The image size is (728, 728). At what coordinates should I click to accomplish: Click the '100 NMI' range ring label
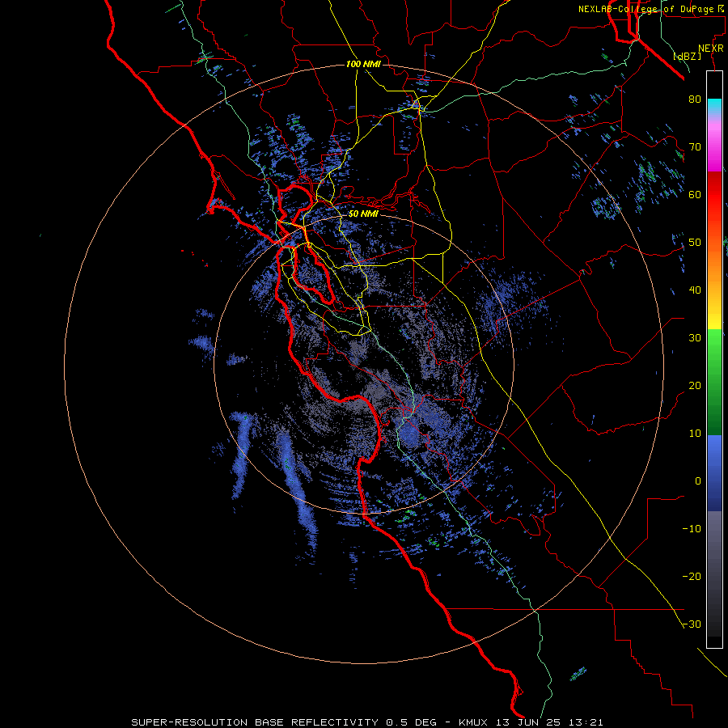[363, 64]
